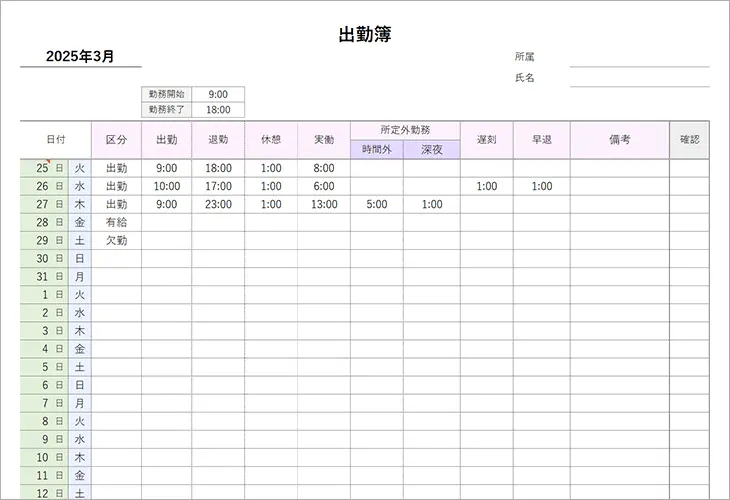730x500 pixels.
Task: Select the 時間外 sub-header cell
Action: (x=377, y=149)
